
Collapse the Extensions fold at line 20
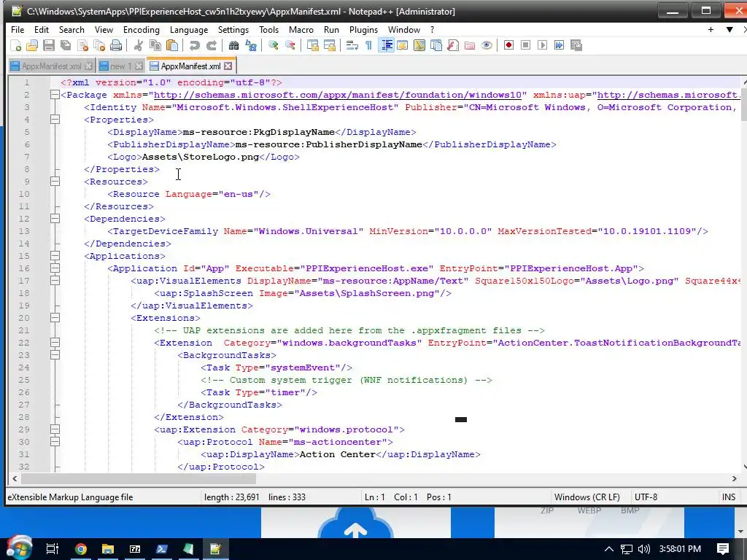coord(55,318)
